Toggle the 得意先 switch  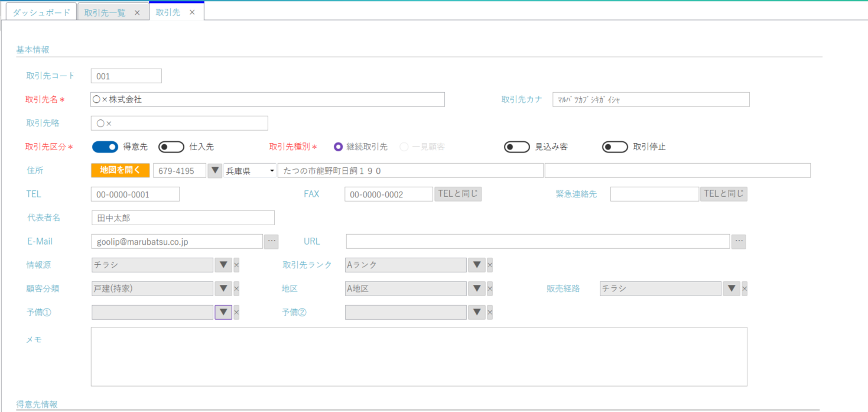[x=105, y=147]
